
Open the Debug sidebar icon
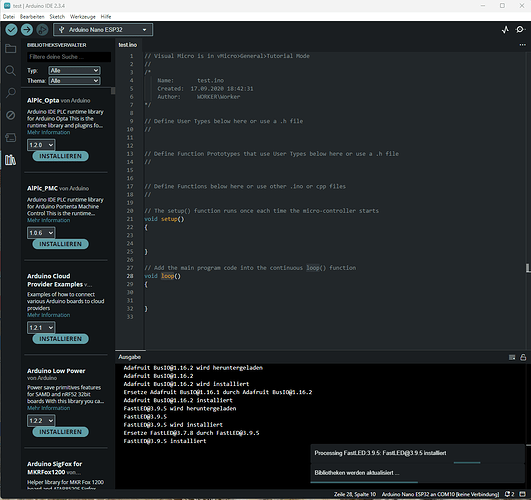point(10,115)
